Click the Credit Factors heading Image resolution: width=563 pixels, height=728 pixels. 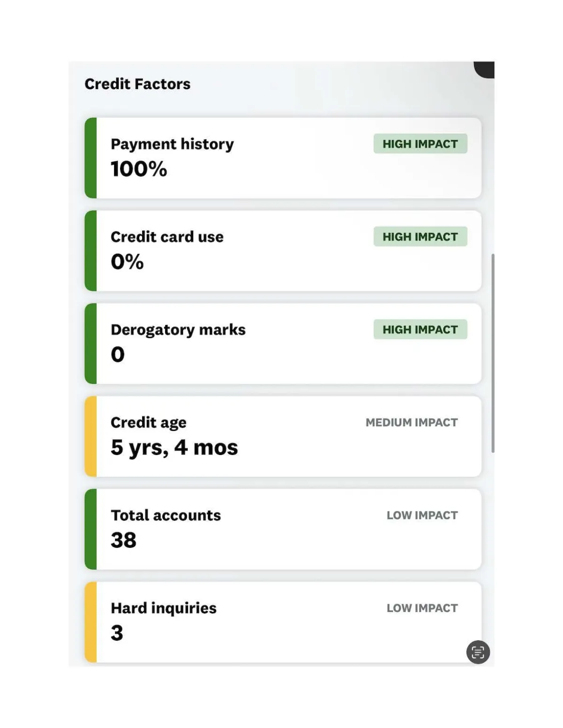click(137, 84)
